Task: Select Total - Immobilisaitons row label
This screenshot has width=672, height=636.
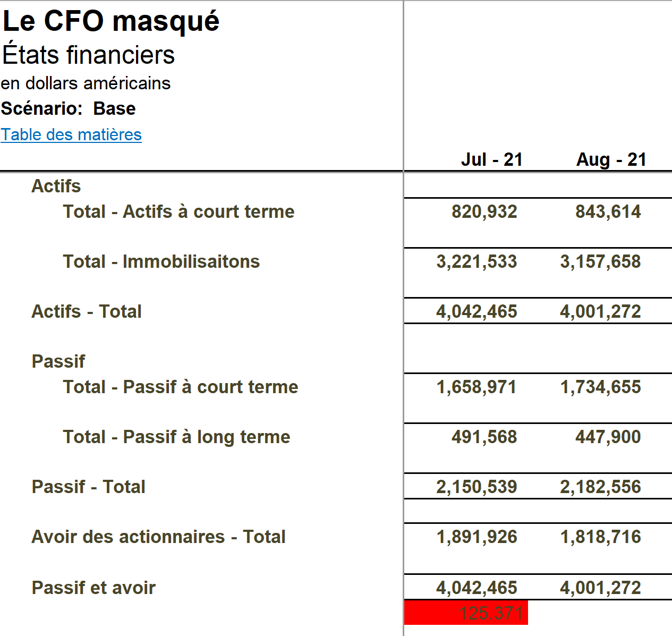Action: coord(161,261)
